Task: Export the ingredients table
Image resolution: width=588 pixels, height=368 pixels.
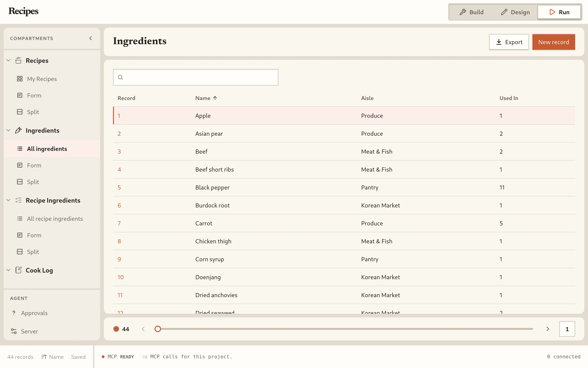Action: coord(509,42)
